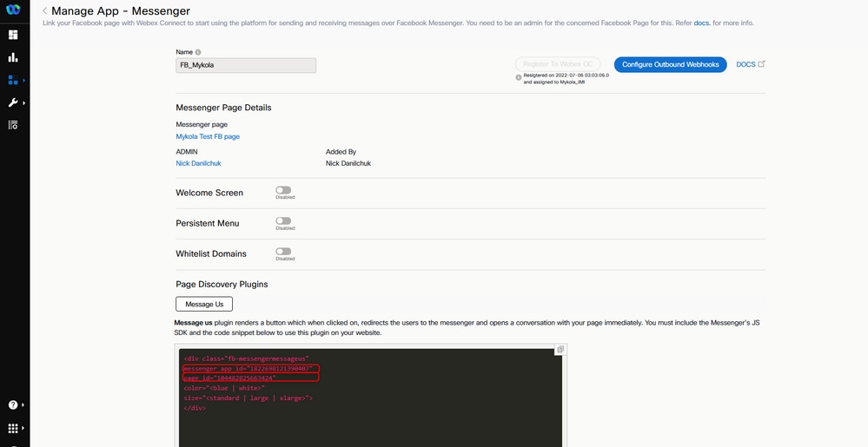Screen dimensions: 868x447
Task: Expand the tools wrench submenu arrow
Action: click(23, 103)
